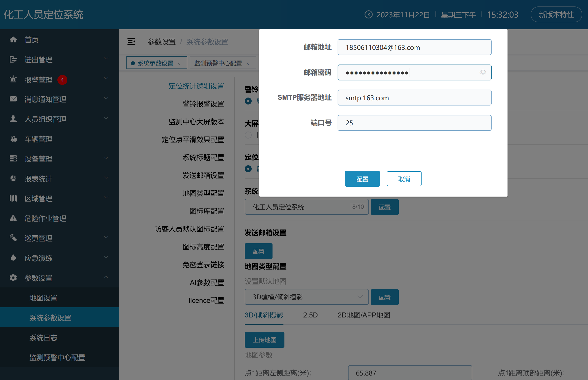Expand the 进出管理 menu chevron
This screenshot has width=588, height=380.
106,59
